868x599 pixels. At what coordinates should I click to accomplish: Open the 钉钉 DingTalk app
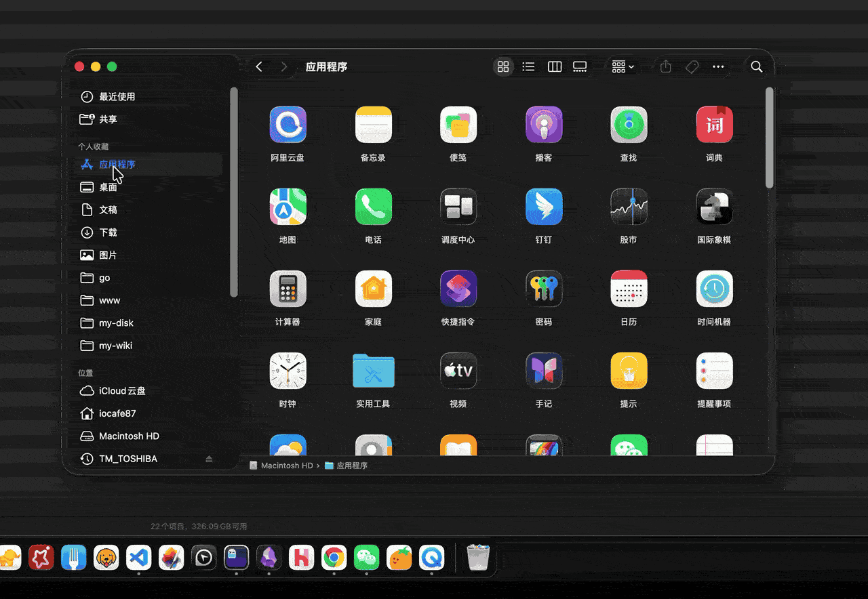[544, 207]
